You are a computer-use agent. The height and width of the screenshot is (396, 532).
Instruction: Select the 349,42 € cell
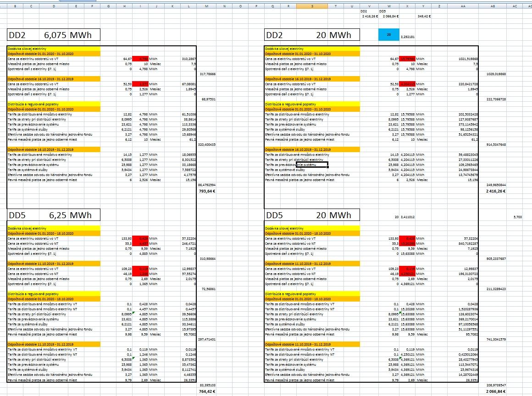pyautogui.click(x=424, y=16)
